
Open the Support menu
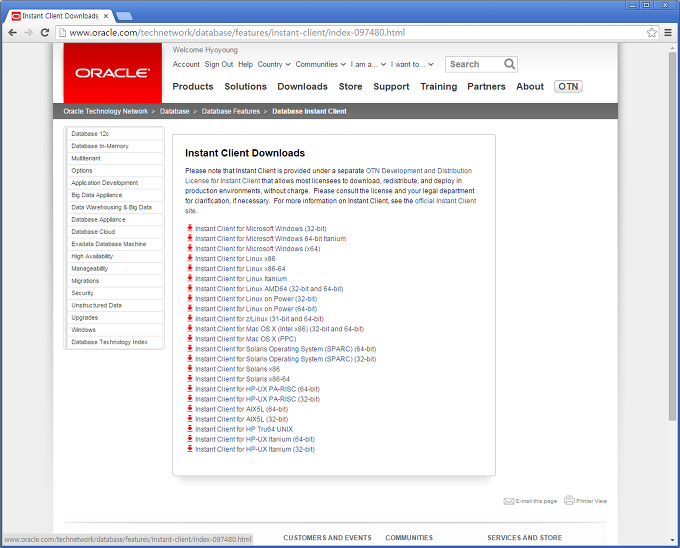391,87
